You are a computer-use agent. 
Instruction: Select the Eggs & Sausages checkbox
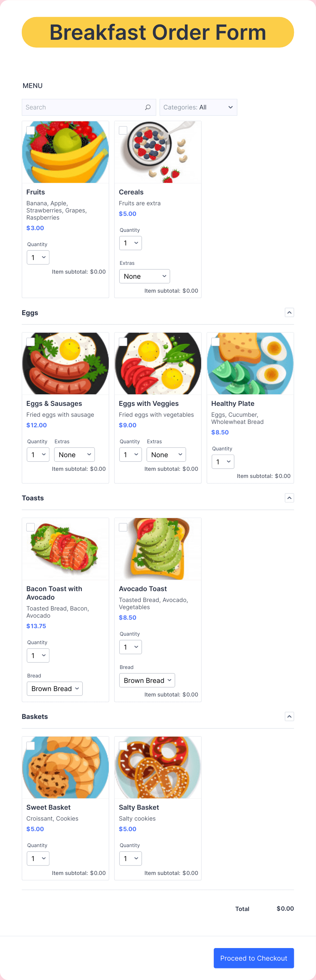coord(30,341)
